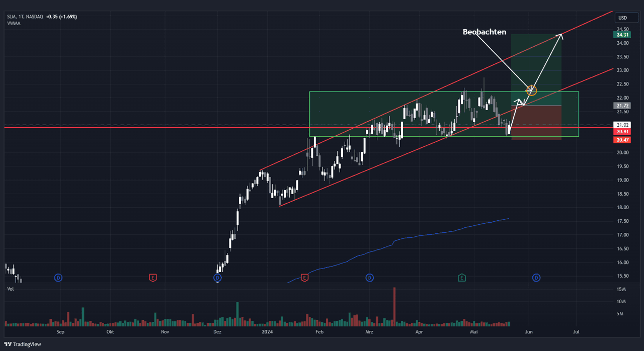Click the D dividend marker near Jun
This screenshot has height=351, width=644.
click(x=537, y=278)
